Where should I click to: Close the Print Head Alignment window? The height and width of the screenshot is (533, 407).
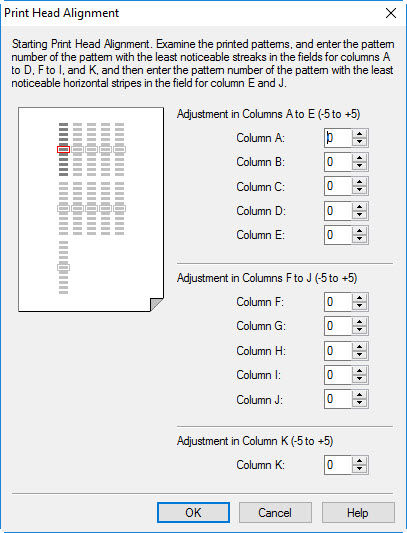pos(391,13)
